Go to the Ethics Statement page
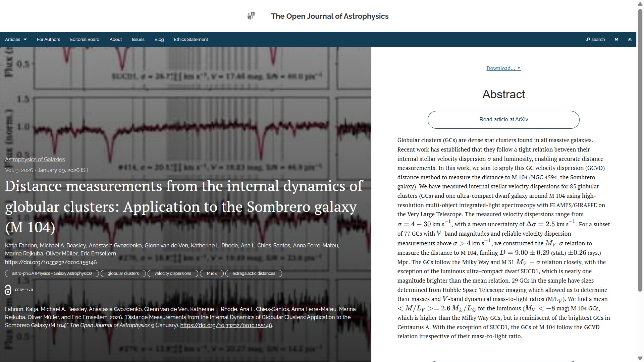Viewport: 644px width, 362px height. [191, 40]
